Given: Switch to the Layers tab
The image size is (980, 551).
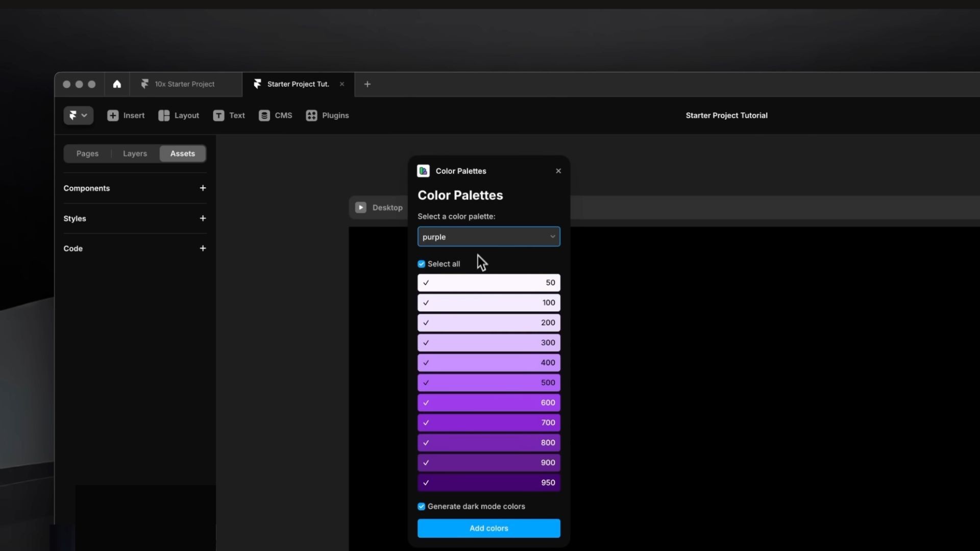Looking at the screenshot, I should (x=135, y=153).
